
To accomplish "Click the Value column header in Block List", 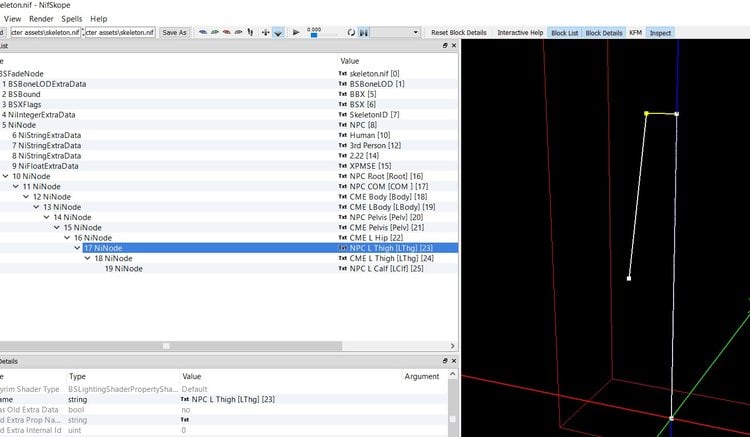I will point(350,61).
